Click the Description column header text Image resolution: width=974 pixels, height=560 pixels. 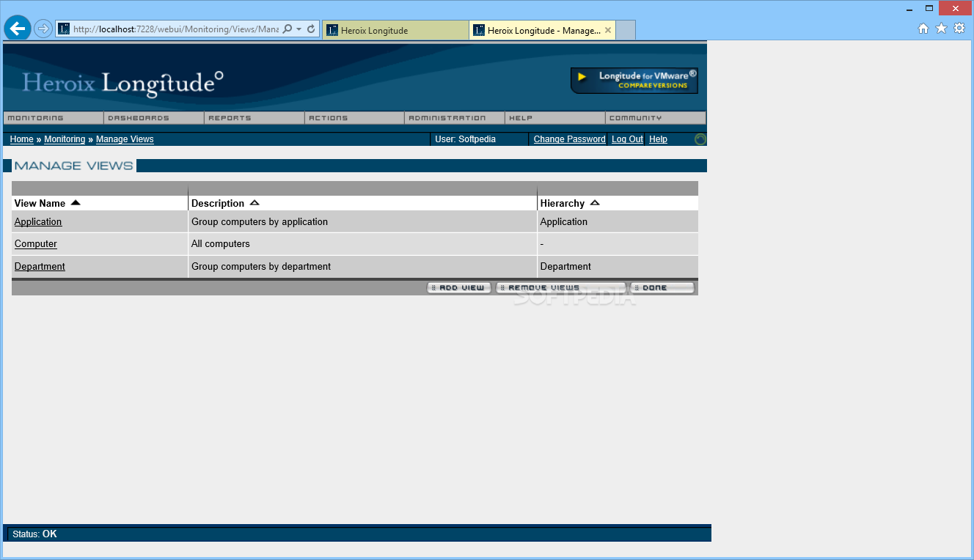(218, 204)
